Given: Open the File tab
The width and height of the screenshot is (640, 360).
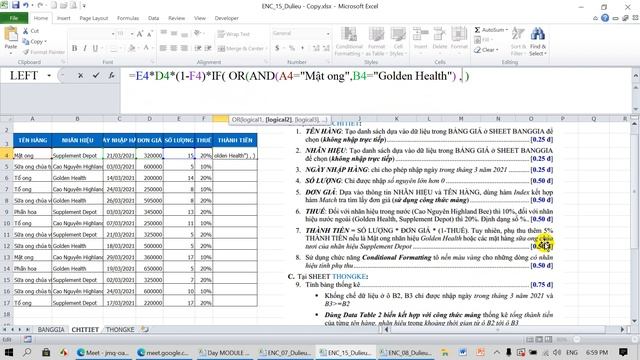Looking at the screenshot, I should pos(14,18).
